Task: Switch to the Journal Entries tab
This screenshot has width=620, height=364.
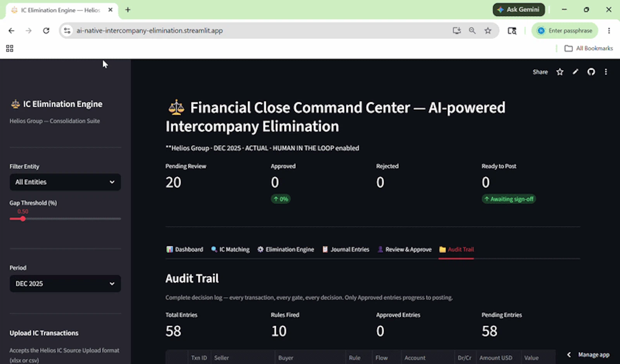Action: (x=346, y=249)
